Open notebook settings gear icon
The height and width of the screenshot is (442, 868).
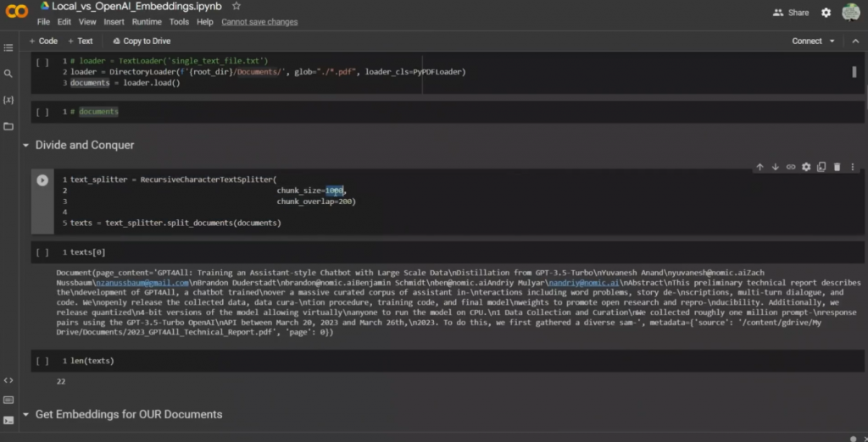click(x=826, y=12)
